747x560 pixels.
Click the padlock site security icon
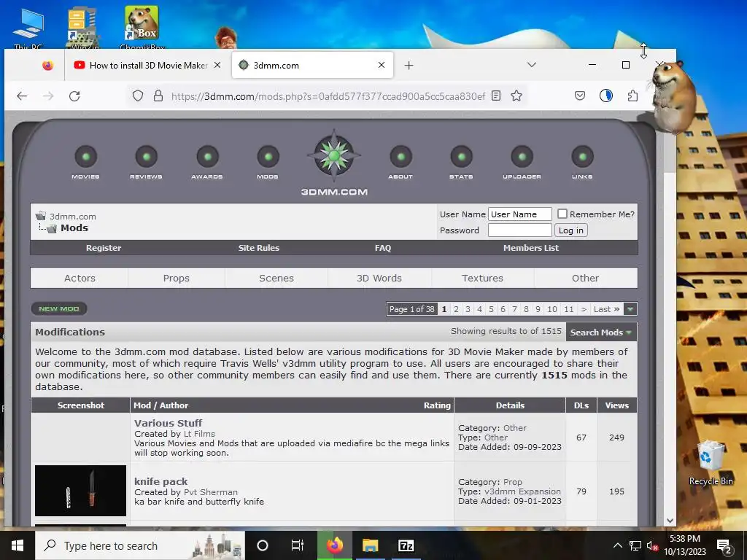(x=158, y=96)
